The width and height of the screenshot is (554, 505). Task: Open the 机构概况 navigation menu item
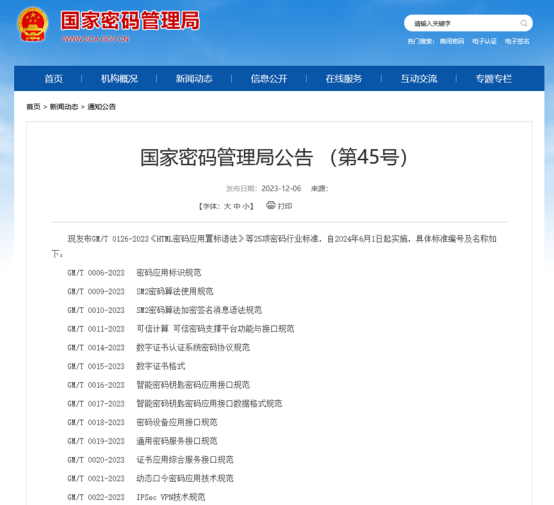point(119,78)
